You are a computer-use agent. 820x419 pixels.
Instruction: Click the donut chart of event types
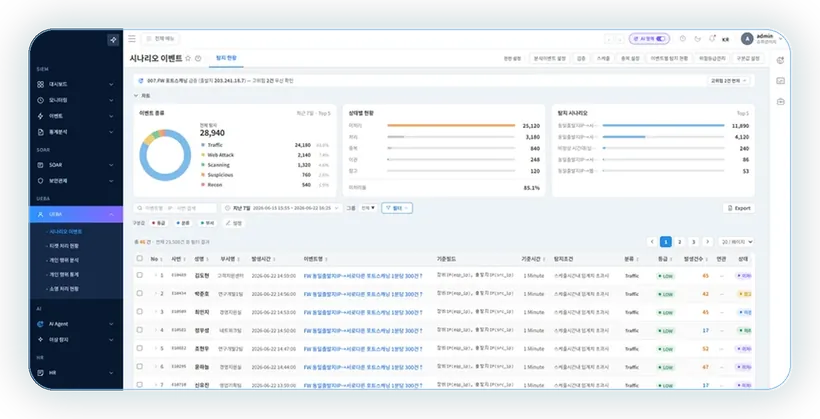[165, 155]
